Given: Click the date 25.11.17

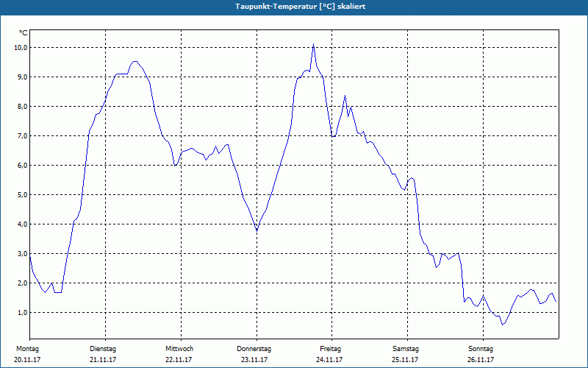Looking at the screenshot, I should (405, 360).
